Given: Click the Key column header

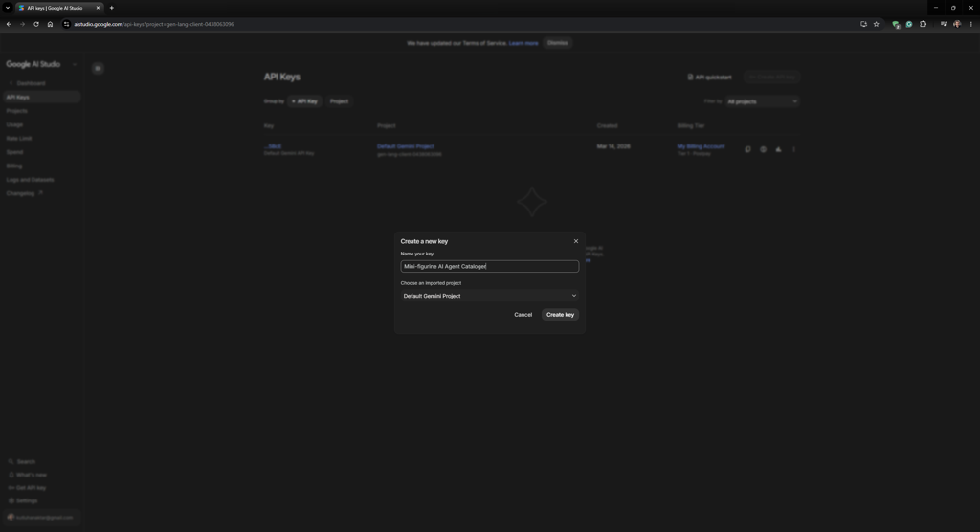Looking at the screenshot, I should (x=269, y=125).
